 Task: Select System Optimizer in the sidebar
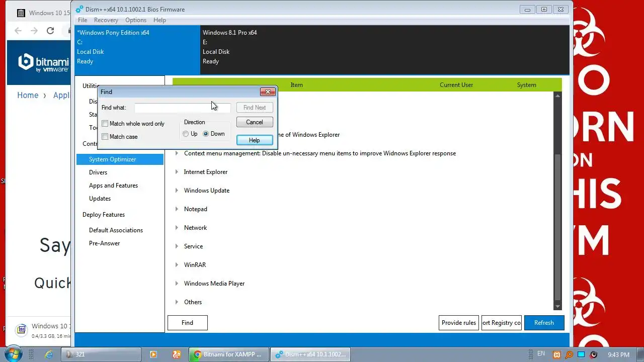point(120,159)
